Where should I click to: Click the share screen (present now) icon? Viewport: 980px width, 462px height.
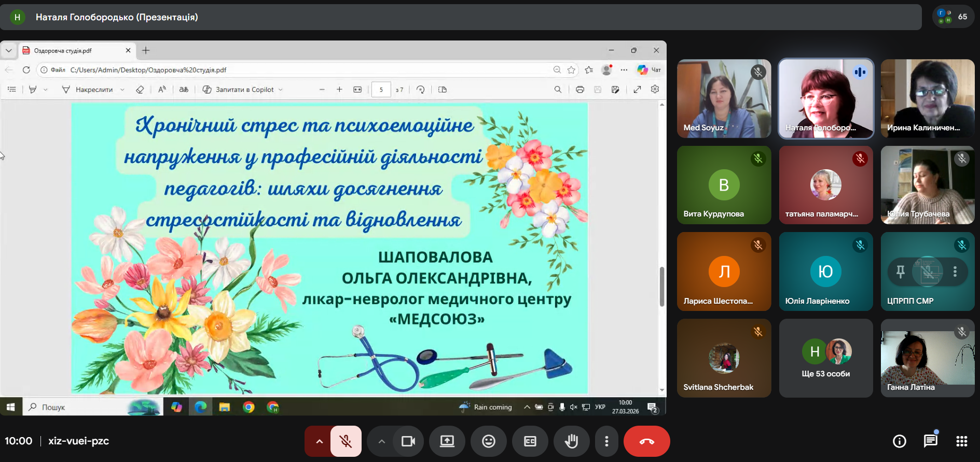pos(447,441)
